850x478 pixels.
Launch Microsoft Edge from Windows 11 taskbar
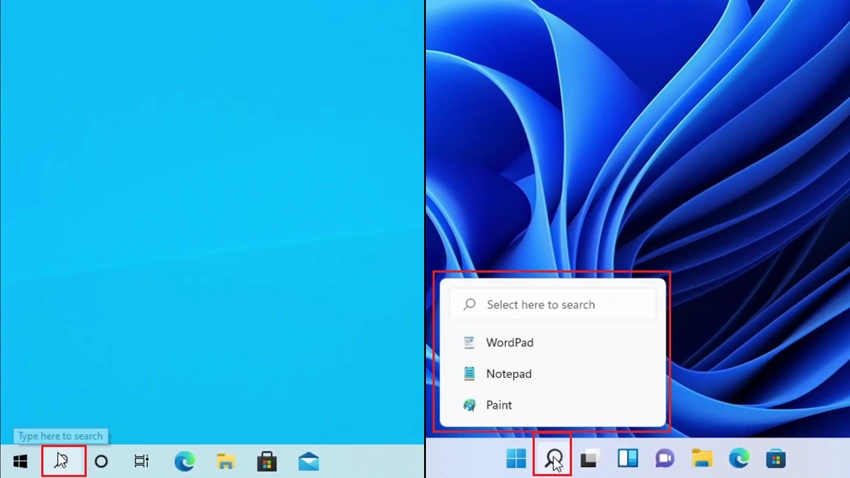pyautogui.click(x=739, y=458)
